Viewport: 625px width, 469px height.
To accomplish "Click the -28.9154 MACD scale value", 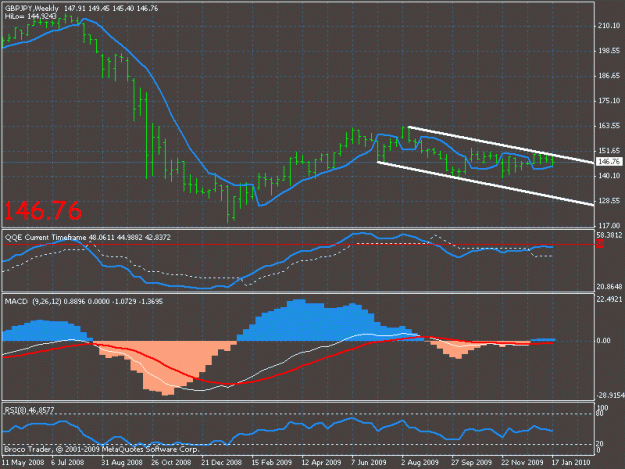I will pos(610,395).
